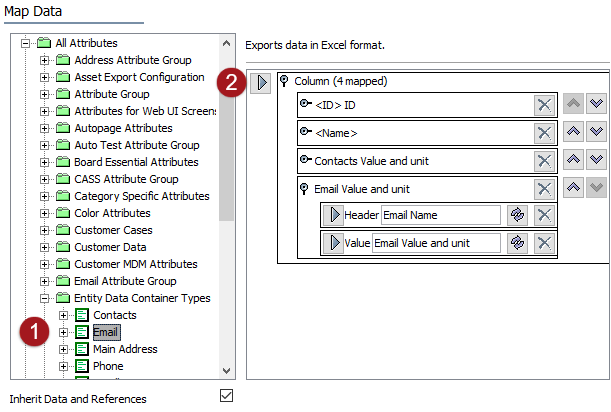611x412 pixels.
Task: Expand the Address Attribute Group node
Action: pyautogui.click(x=45, y=61)
